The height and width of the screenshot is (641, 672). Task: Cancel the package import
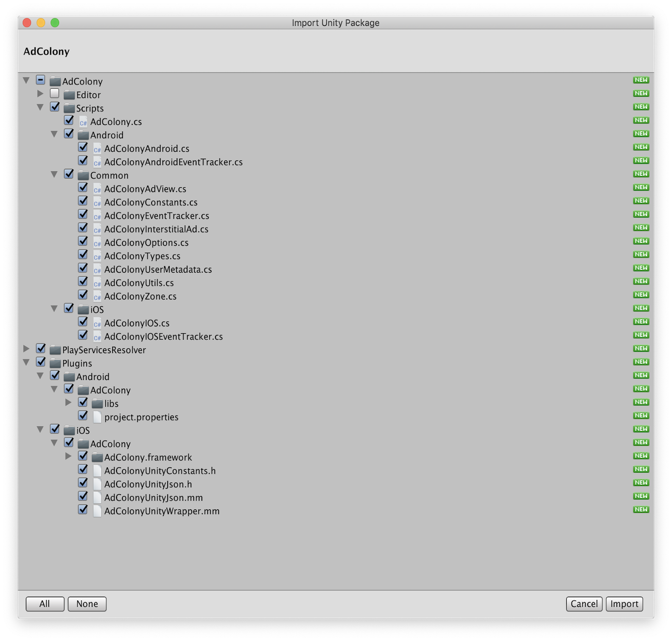584,604
